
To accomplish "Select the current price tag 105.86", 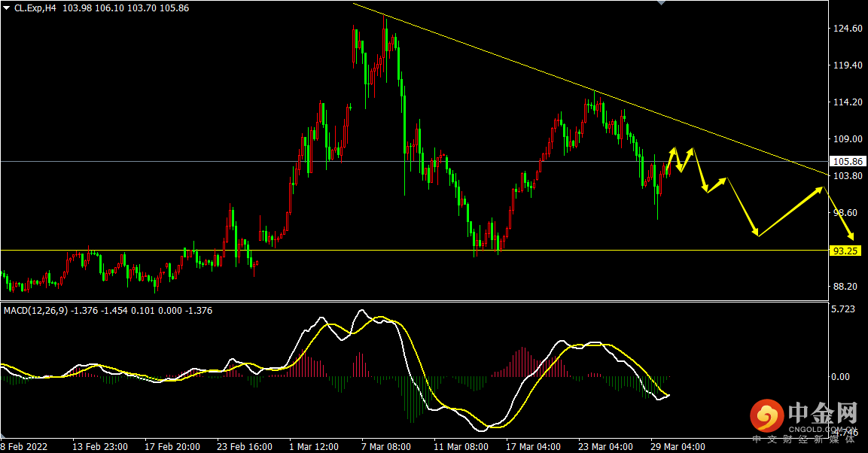I will 848,162.
